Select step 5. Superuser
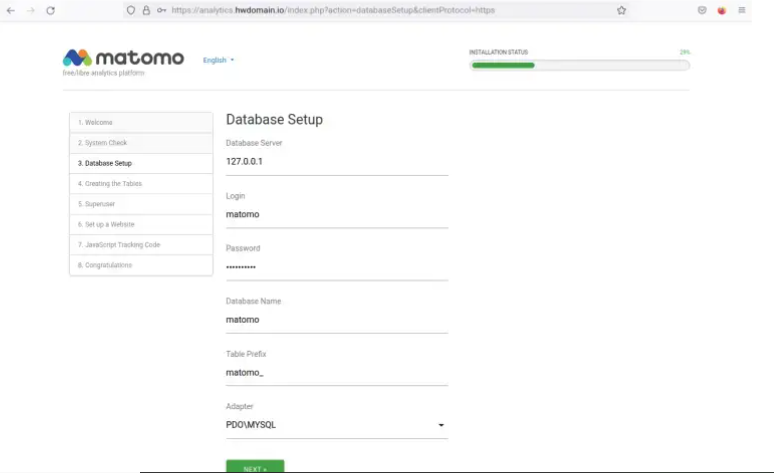The image size is (774, 473). coord(141,204)
